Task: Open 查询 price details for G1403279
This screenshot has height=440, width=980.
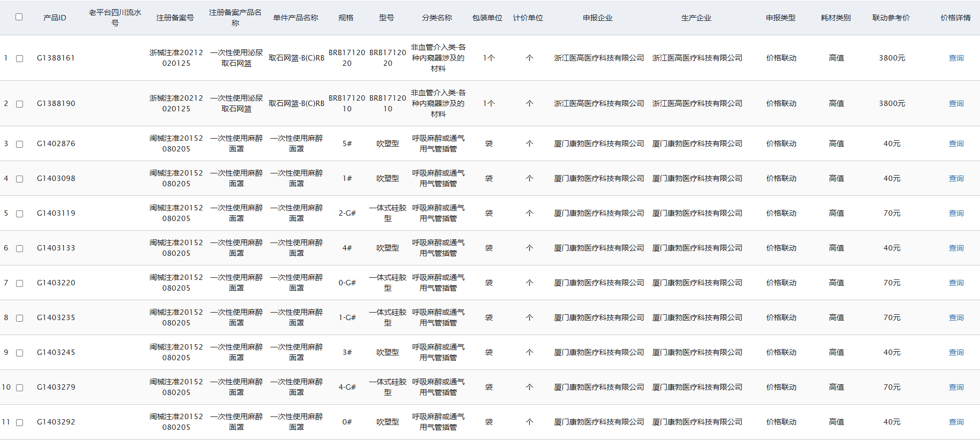Action: pyautogui.click(x=956, y=387)
